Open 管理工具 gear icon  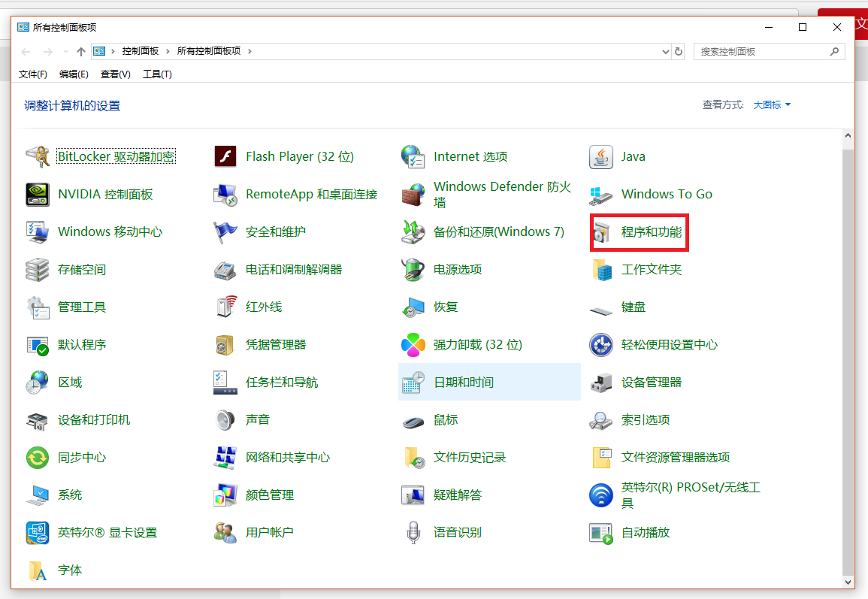pos(38,307)
